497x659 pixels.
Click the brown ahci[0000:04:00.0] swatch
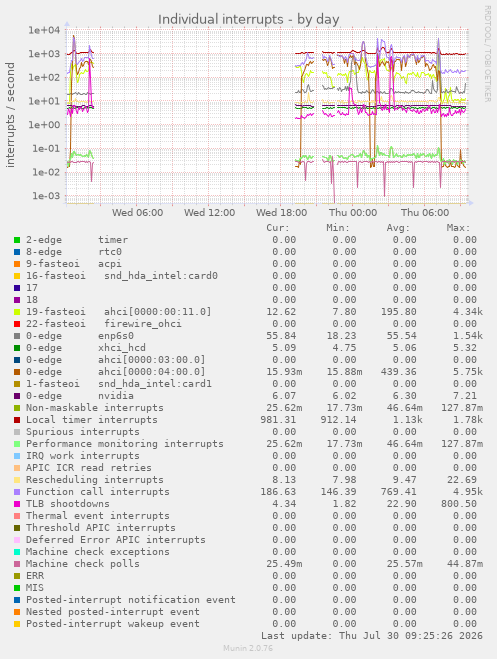tap(17, 372)
